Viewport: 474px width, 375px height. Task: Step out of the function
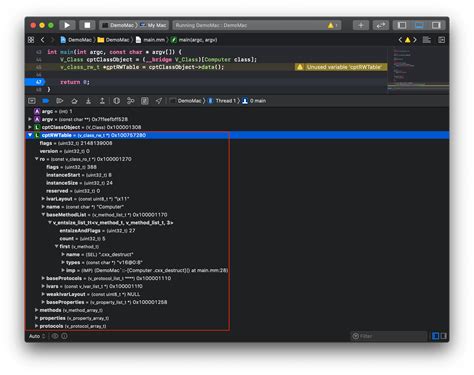pos(102,101)
